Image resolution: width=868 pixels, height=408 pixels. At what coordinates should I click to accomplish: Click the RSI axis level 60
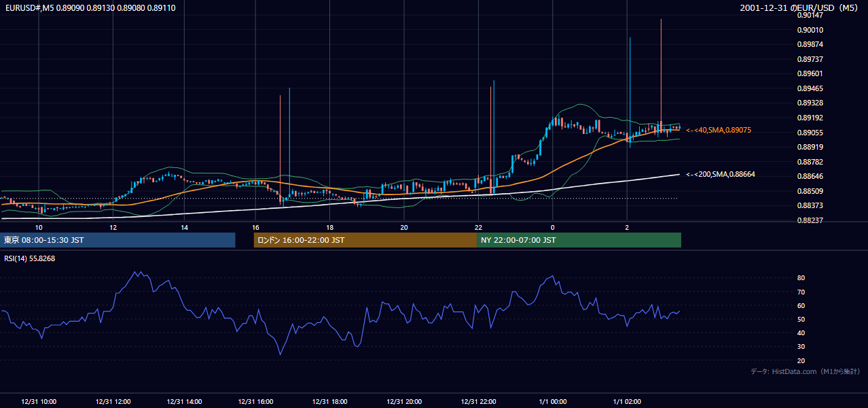801,305
